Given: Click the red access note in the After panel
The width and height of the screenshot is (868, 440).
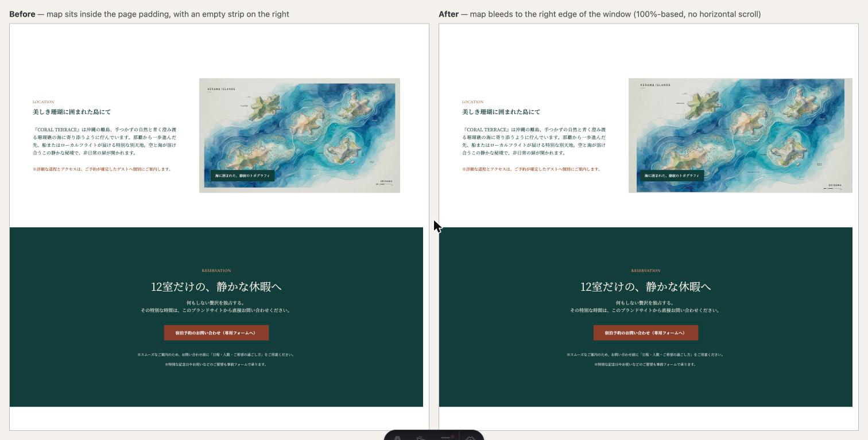Looking at the screenshot, I should point(532,169).
